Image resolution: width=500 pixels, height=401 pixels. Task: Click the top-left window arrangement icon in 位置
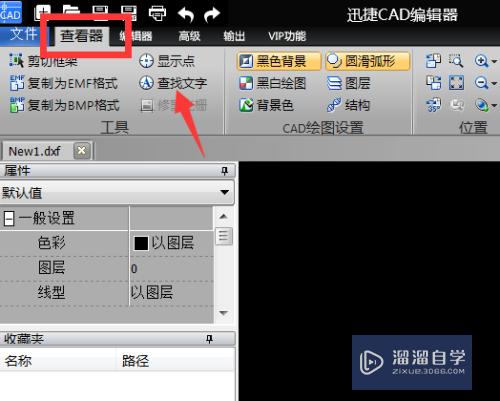(433, 61)
